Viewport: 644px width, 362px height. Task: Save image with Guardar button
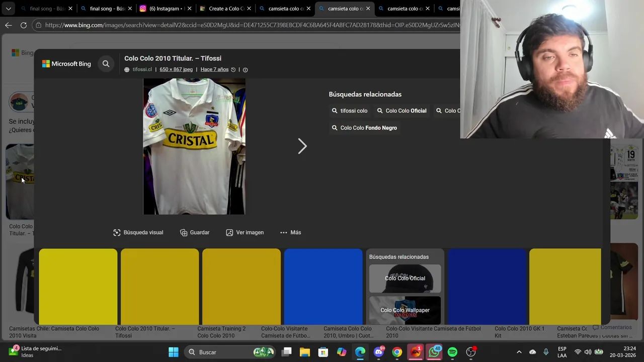click(195, 232)
